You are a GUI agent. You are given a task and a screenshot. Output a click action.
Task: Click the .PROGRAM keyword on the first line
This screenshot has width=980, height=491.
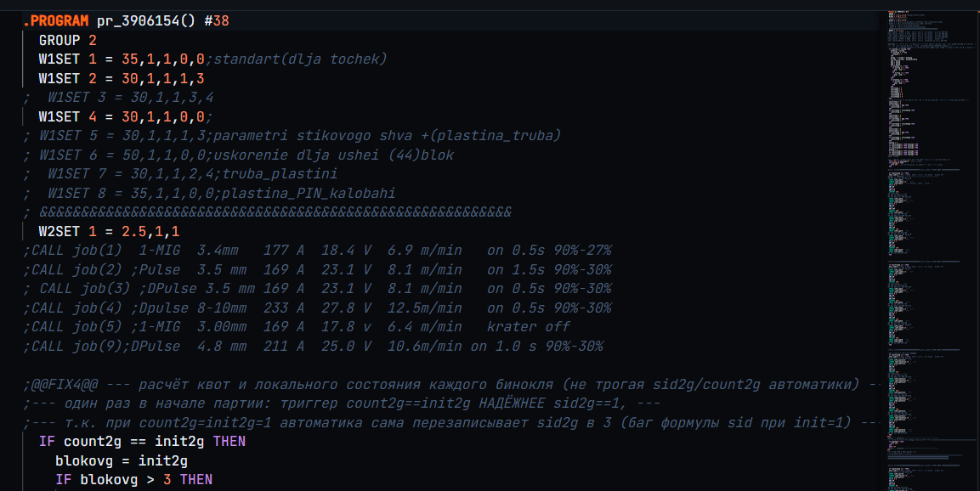coord(55,20)
